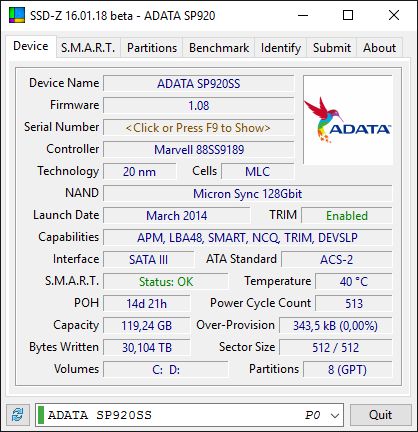Click the 'Bytes Written' label
418x432 pixels.
(x=64, y=347)
